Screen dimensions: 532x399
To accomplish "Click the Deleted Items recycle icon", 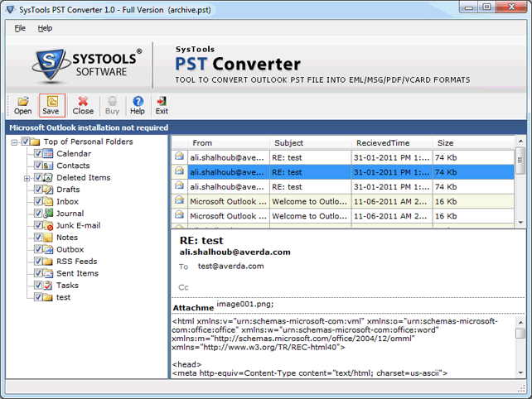I will point(48,177).
